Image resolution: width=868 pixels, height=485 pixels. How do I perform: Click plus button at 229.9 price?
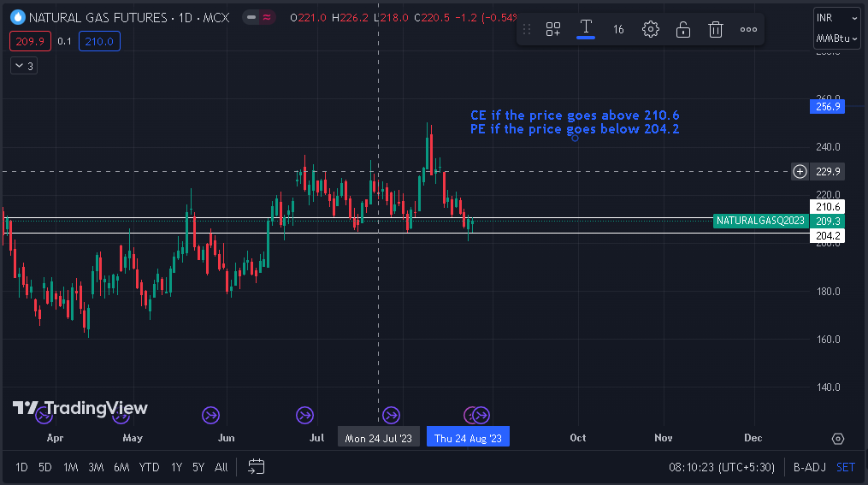[800, 172]
